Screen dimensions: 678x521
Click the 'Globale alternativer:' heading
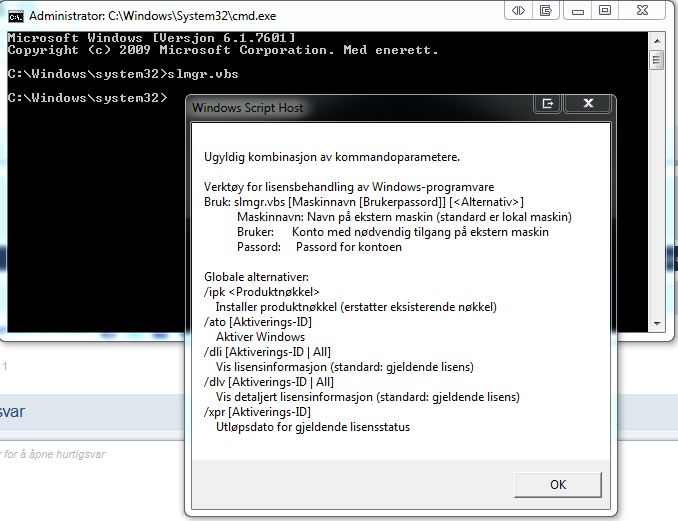click(256, 277)
